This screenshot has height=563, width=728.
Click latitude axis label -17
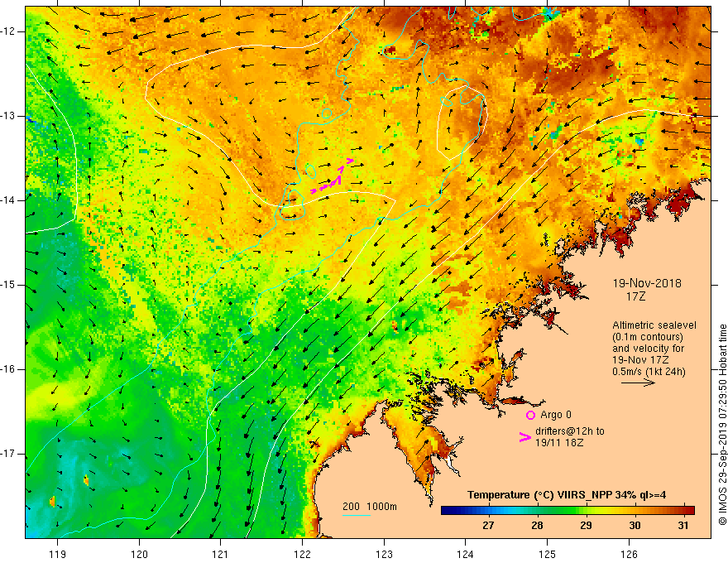(9, 454)
